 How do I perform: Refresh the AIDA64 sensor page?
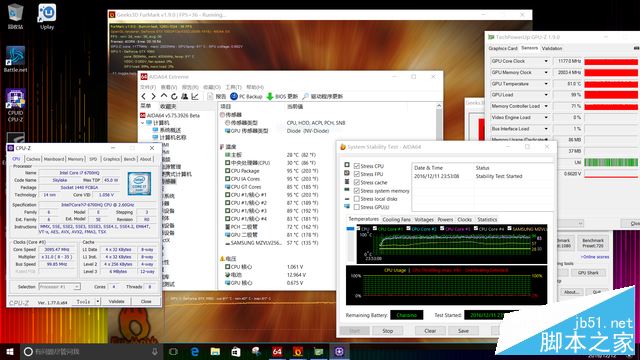[174, 96]
